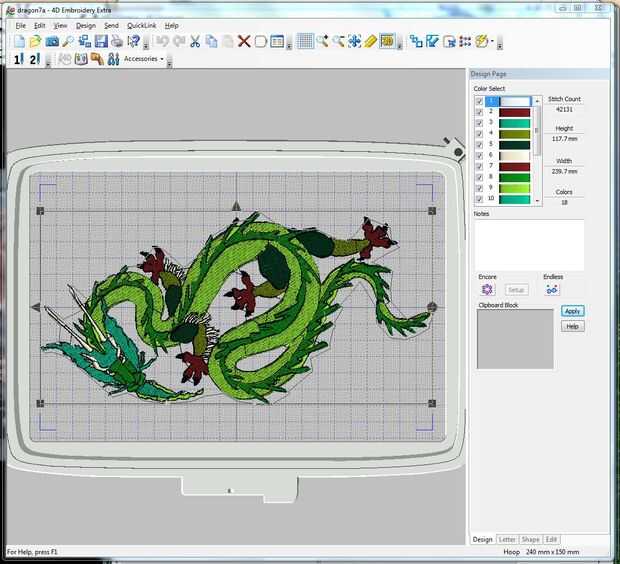620x564 pixels.
Task: Click the Copy icon
Action: click(212, 41)
